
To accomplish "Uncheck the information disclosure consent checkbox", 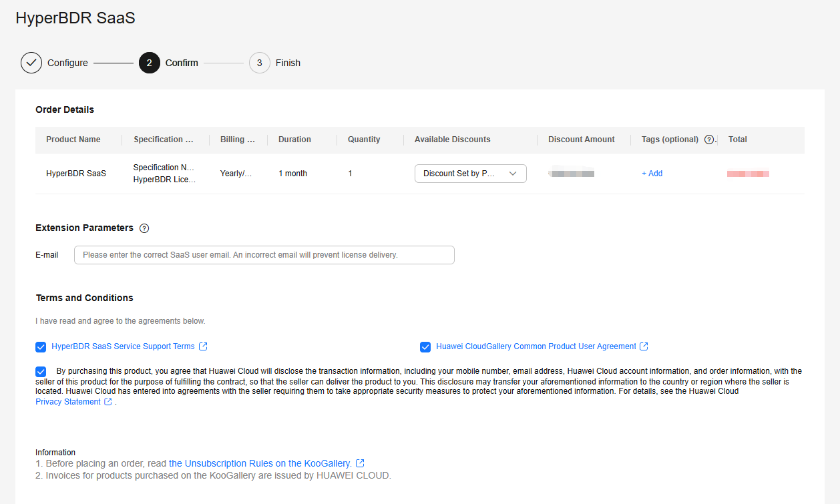I will point(41,371).
